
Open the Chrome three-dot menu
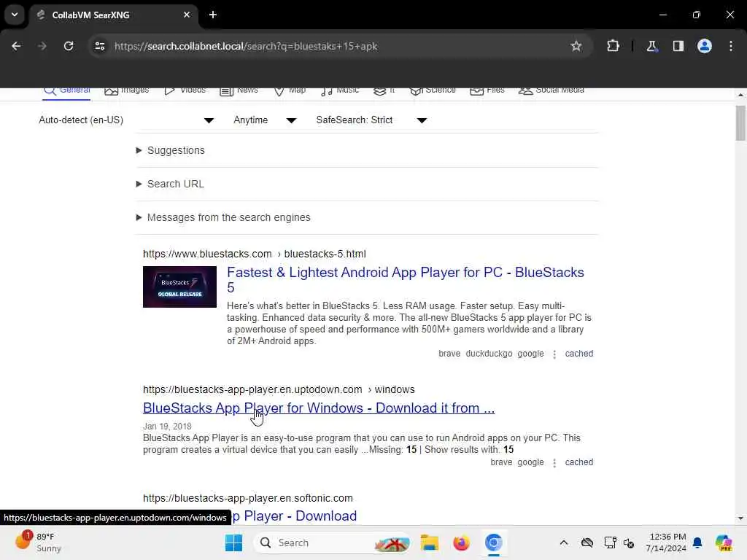tap(731, 46)
